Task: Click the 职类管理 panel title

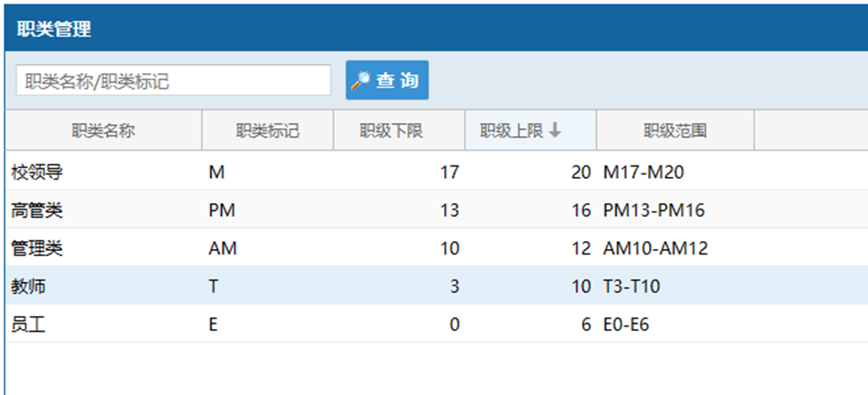Action: (53, 28)
